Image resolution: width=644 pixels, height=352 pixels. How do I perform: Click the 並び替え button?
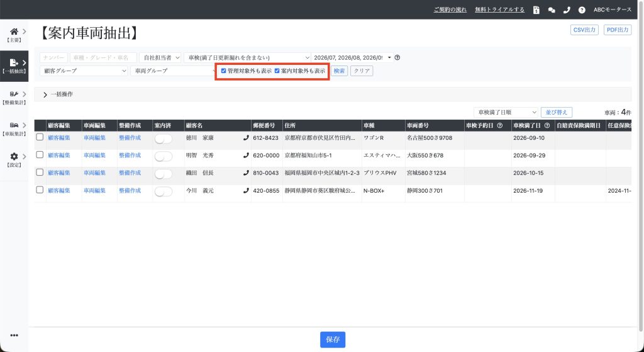pos(556,112)
